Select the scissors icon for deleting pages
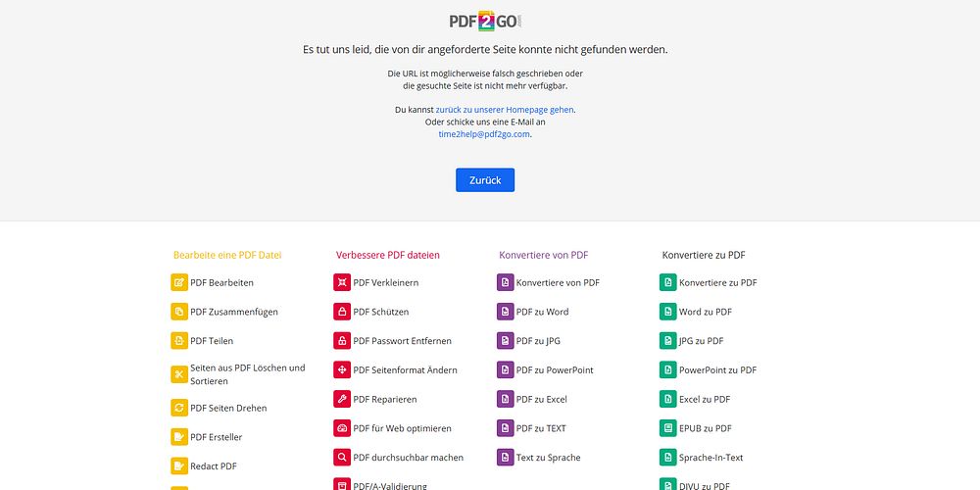 pyautogui.click(x=179, y=374)
